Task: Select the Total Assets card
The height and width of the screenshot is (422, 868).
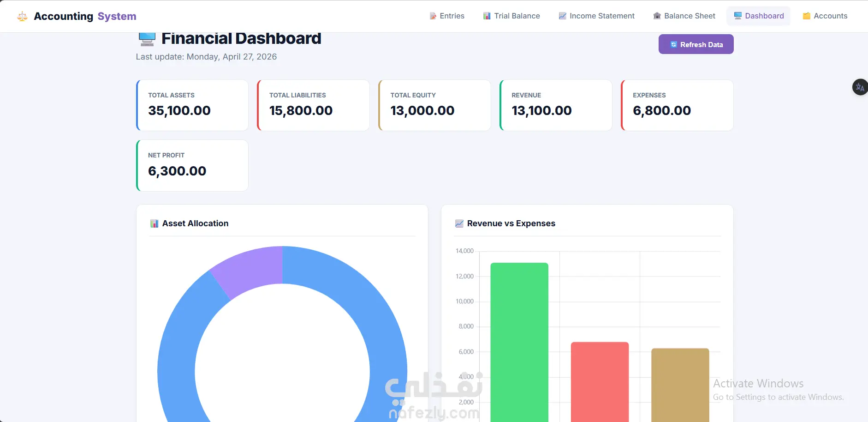Action: pyautogui.click(x=192, y=105)
